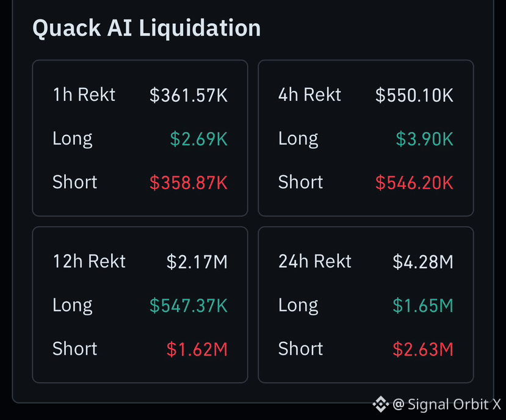506x420 pixels.
Task: Click the Quack AI Liquidation heading
Action: [x=146, y=29]
